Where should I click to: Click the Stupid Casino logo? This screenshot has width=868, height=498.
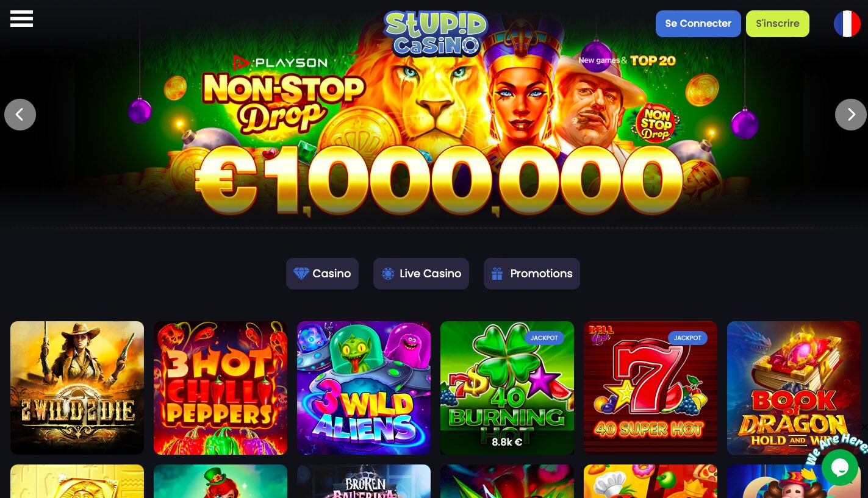[436, 34]
